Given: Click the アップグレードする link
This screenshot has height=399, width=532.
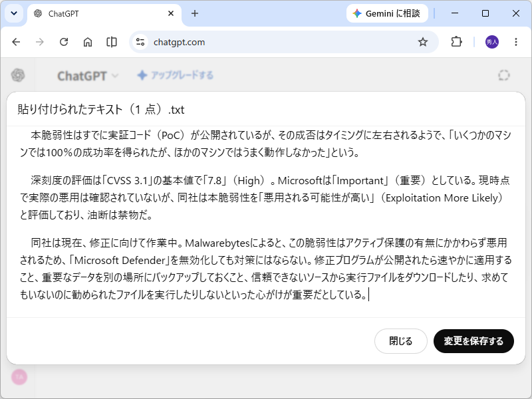Looking at the screenshot, I should 176,75.
